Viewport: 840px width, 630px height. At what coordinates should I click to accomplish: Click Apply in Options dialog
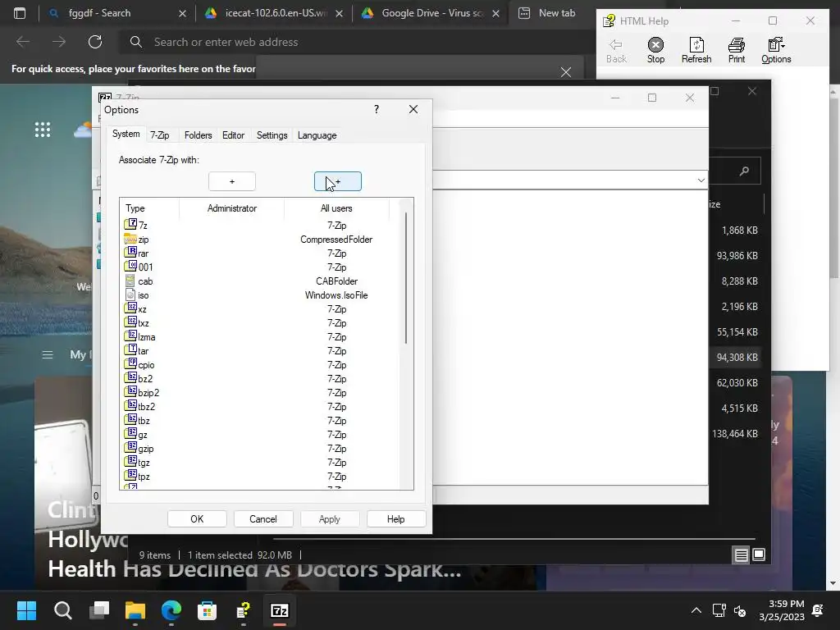pyautogui.click(x=330, y=519)
